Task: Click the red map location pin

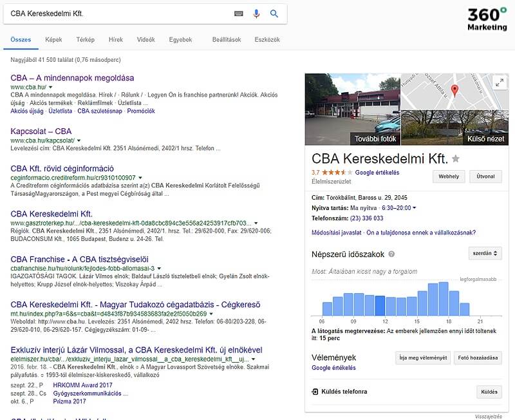Action: tap(454, 90)
